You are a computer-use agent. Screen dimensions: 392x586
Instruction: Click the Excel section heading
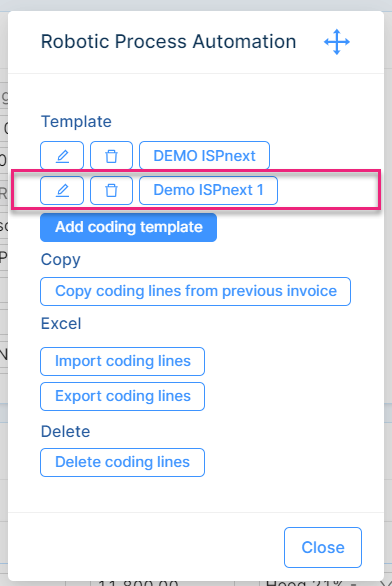(x=61, y=324)
